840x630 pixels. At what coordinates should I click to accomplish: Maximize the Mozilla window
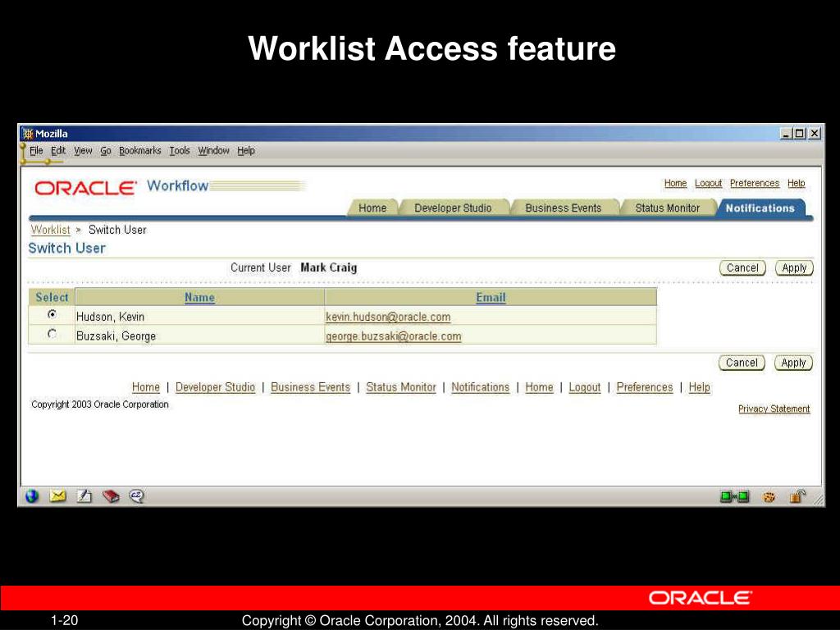click(x=799, y=134)
